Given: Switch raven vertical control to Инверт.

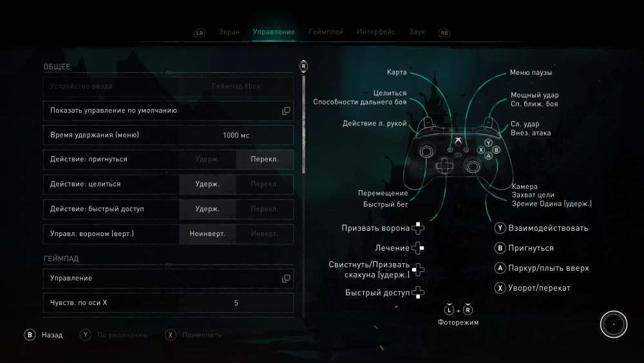Looking at the screenshot, I should [264, 233].
